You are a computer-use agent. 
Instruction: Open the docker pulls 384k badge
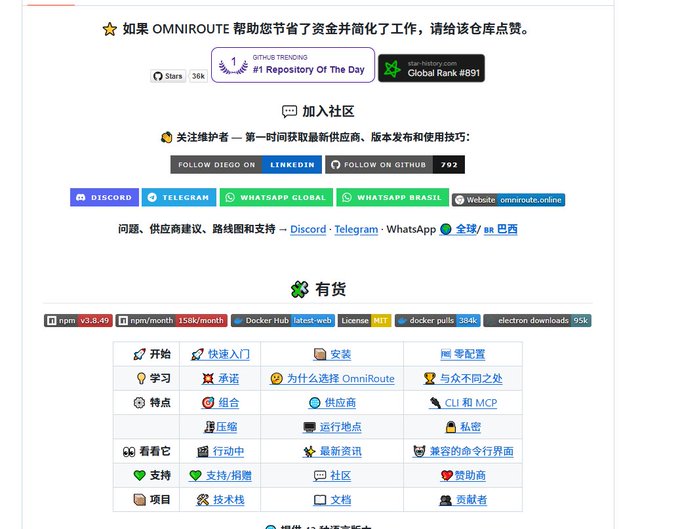pyautogui.click(x=438, y=320)
